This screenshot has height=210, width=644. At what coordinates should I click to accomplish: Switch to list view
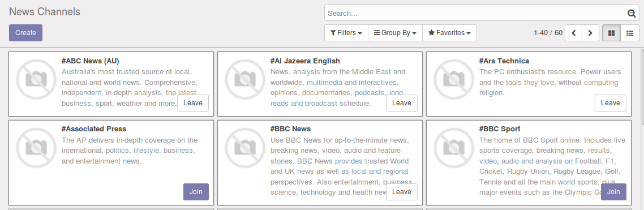629,33
